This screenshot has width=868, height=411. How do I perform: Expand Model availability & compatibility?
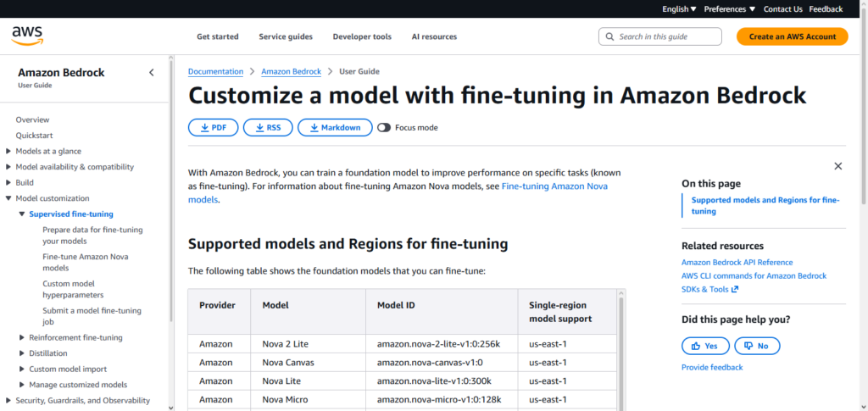click(8, 166)
